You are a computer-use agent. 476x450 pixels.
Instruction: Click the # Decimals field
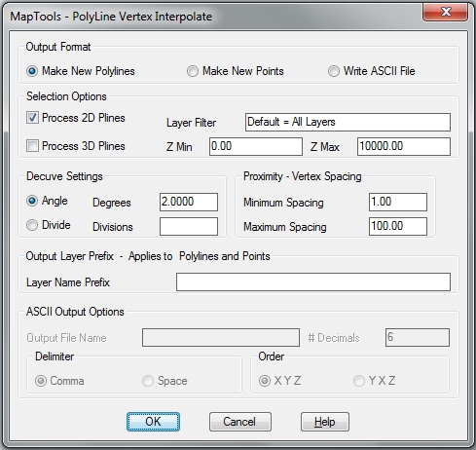418,337
